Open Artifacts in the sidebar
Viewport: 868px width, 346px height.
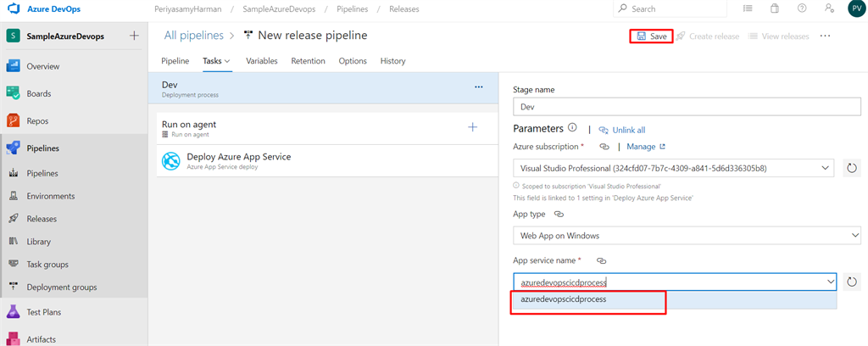click(41, 339)
